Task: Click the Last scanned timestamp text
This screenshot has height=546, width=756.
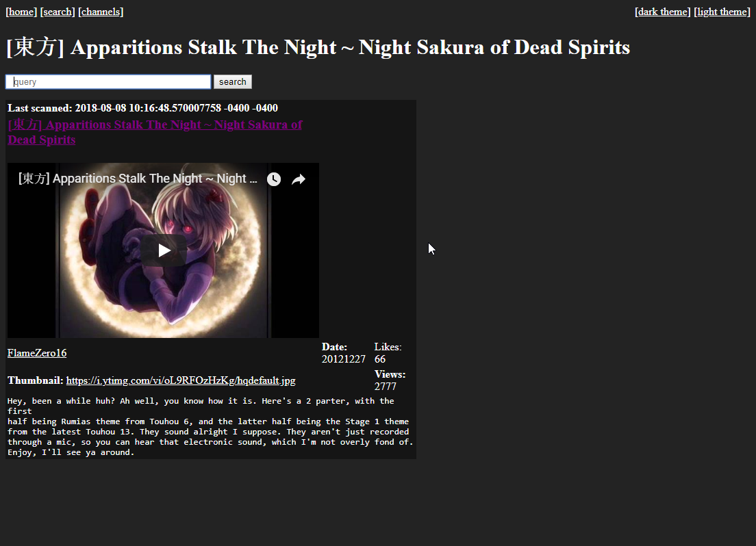Action: pos(142,108)
